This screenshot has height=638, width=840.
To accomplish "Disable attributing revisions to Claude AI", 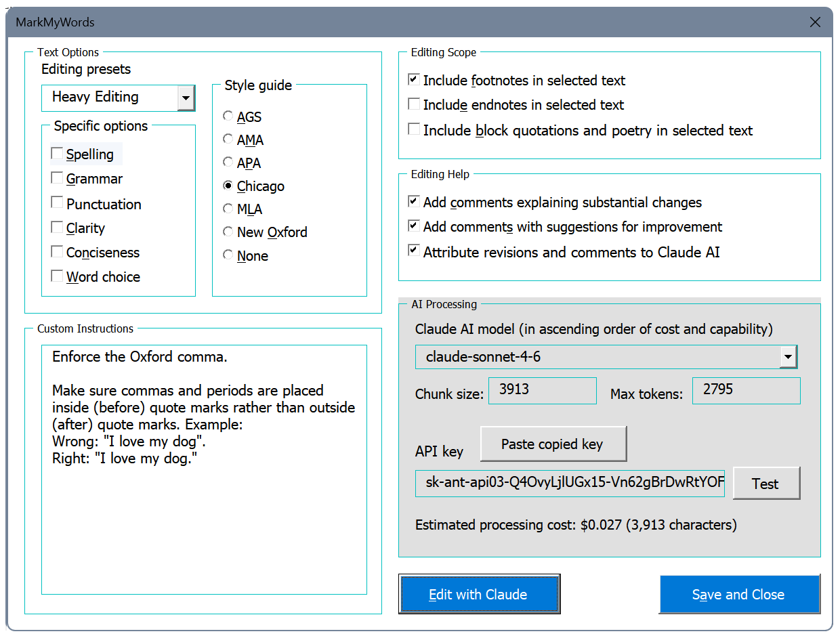I will point(414,251).
